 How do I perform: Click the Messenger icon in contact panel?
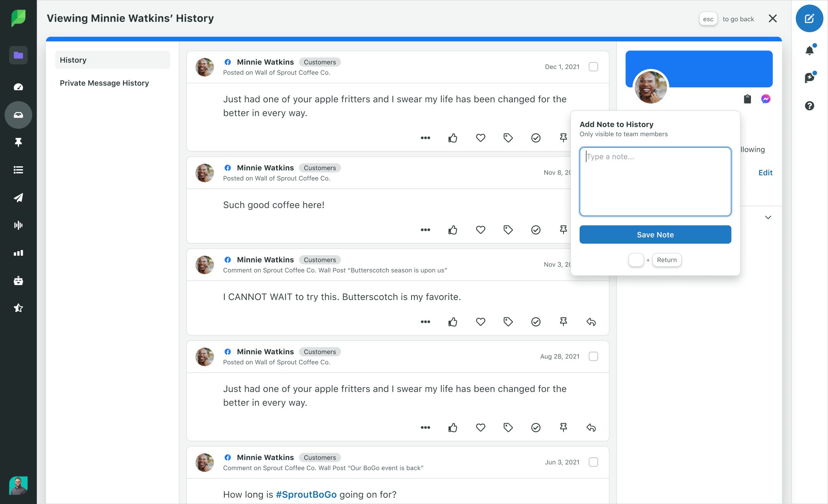point(766,98)
